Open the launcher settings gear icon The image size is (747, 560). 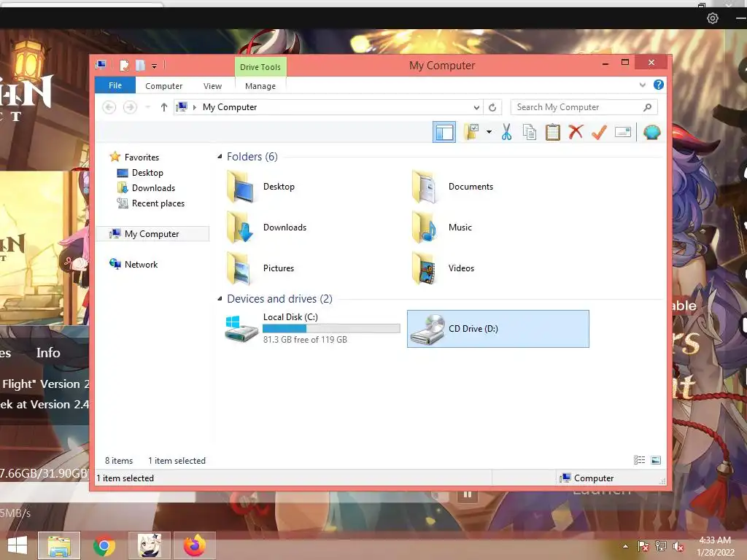(x=712, y=18)
